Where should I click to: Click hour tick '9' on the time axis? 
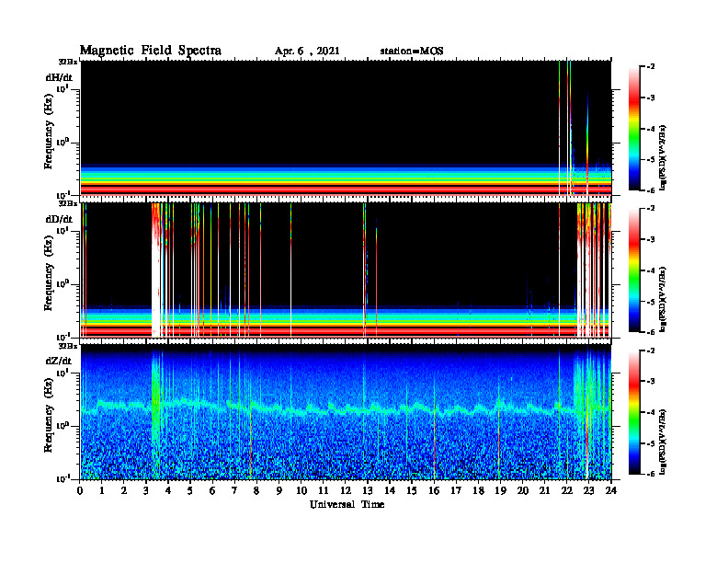tap(279, 490)
